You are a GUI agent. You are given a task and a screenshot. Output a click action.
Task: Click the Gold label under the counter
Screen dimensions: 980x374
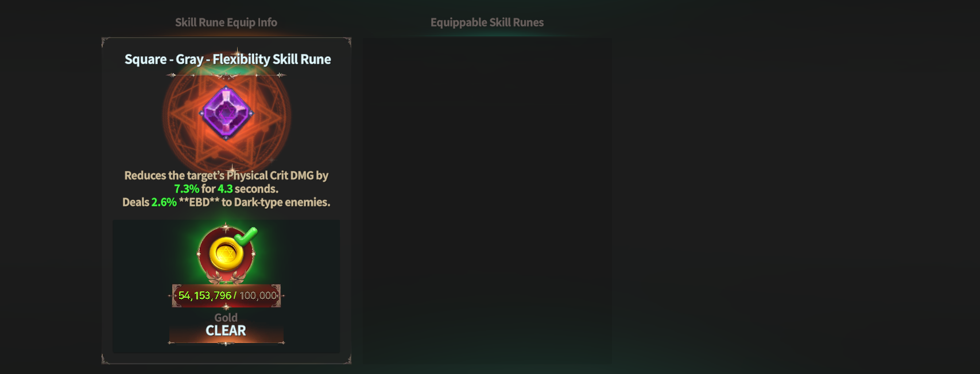pos(226,317)
